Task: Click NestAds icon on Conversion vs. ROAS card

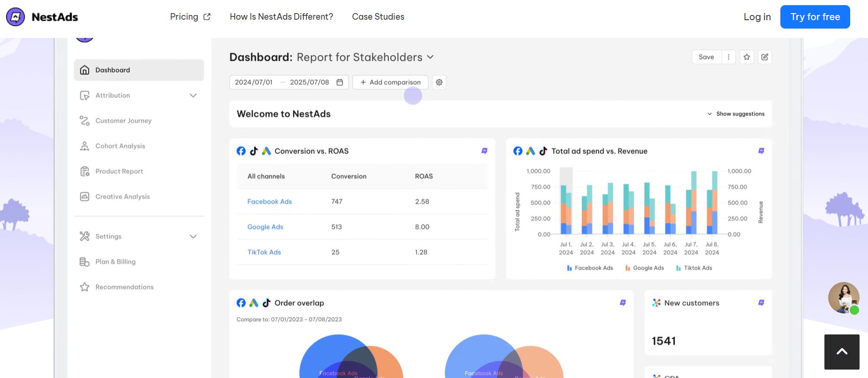Action: coord(485,151)
